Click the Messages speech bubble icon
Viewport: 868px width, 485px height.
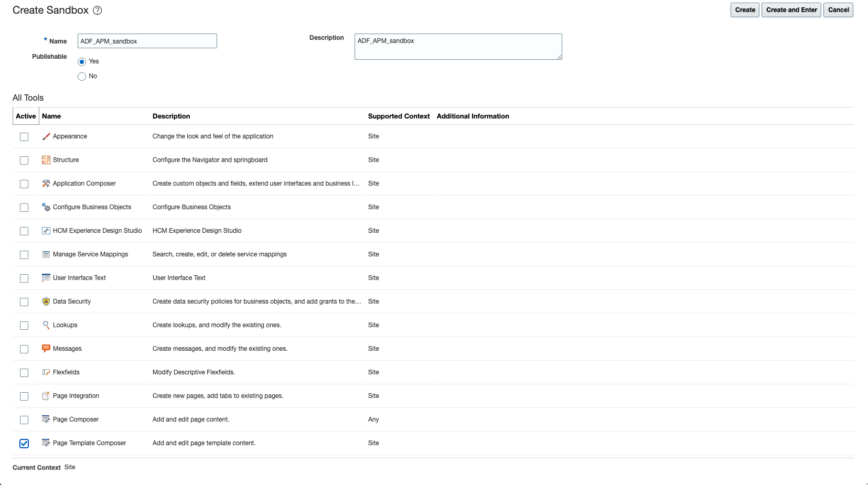click(46, 349)
